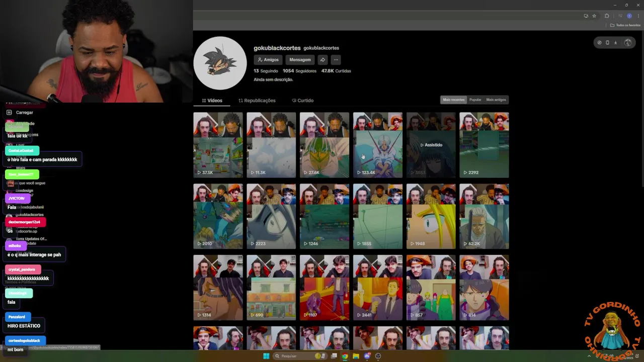This screenshot has width=644, height=362.
Task: Switch to the Vídeos tab
Action: click(212, 101)
